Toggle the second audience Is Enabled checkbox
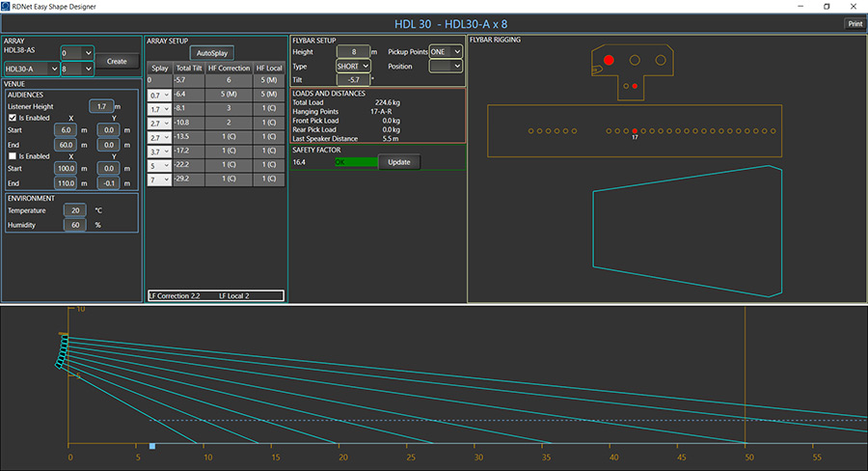Image resolution: width=868 pixels, height=471 pixels. click(x=13, y=156)
